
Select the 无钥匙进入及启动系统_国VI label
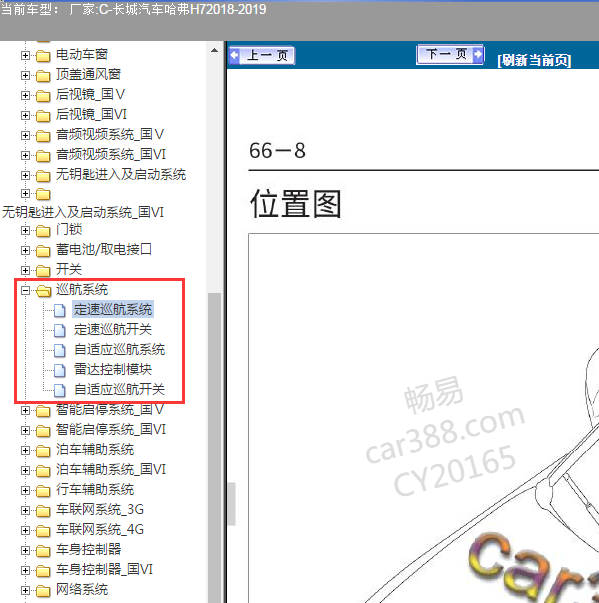click(83, 212)
